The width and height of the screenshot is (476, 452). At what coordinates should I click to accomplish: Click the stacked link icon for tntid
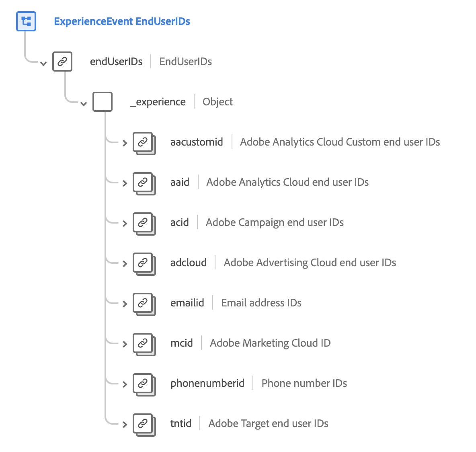143,424
